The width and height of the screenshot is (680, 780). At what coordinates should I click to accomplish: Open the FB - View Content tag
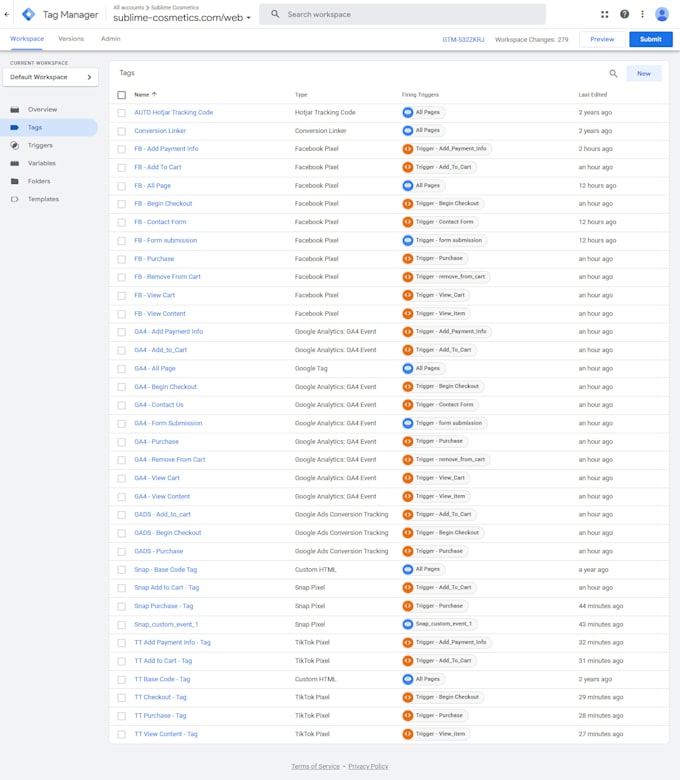coord(160,314)
